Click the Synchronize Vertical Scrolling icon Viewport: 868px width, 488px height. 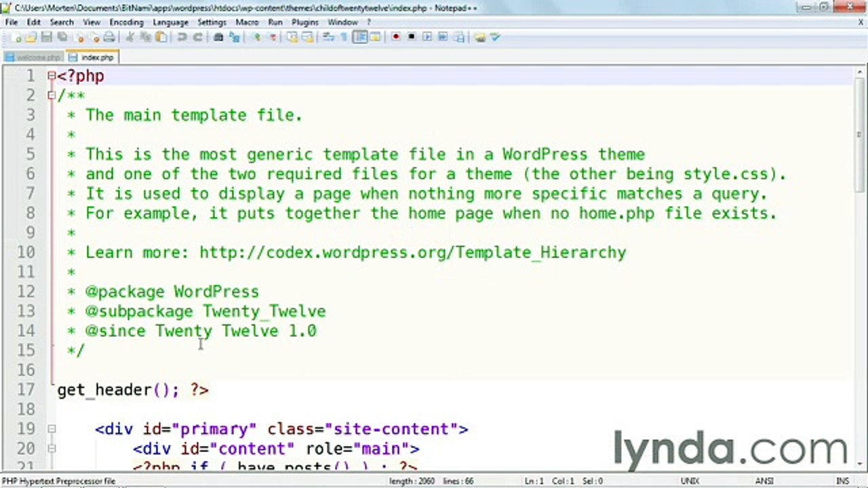292,37
